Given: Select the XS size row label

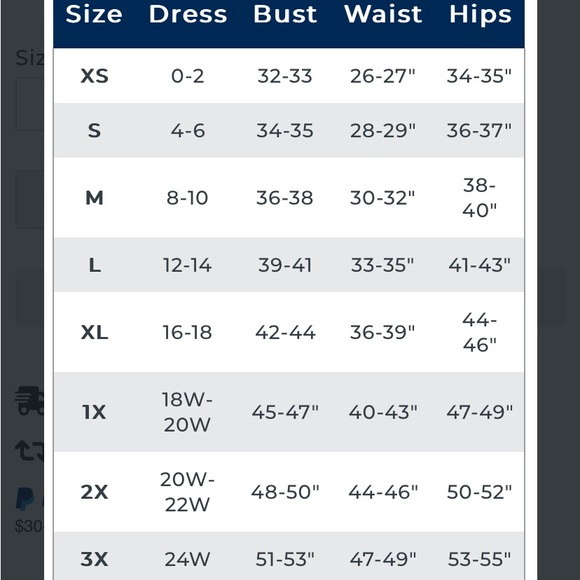Looking at the screenshot, I should tap(94, 76).
